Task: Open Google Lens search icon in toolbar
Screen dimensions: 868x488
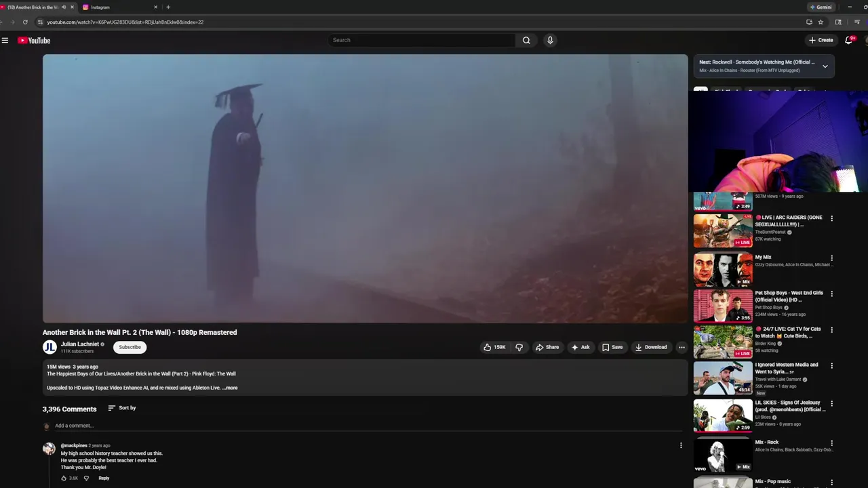Action: tap(838, 22)
